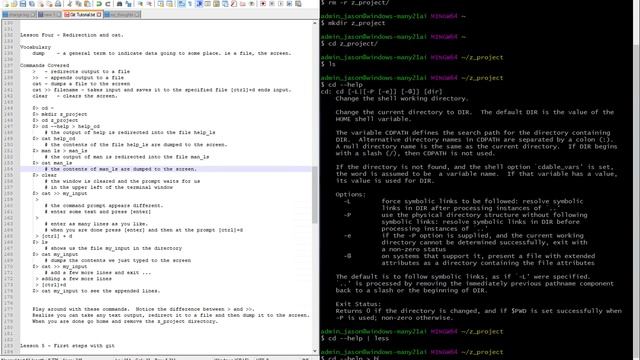
Task: Click the "Commands Covered" line in editor
Action: pos(44,65)
